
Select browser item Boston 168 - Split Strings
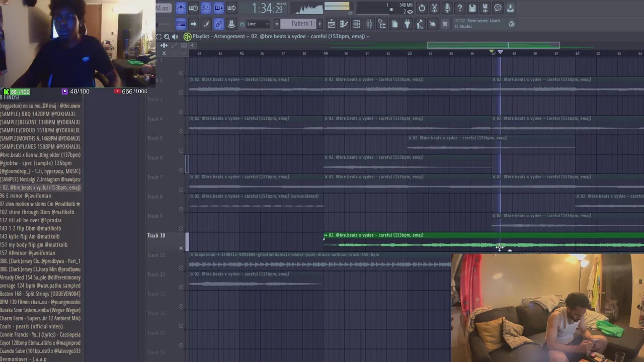[40, 294]
